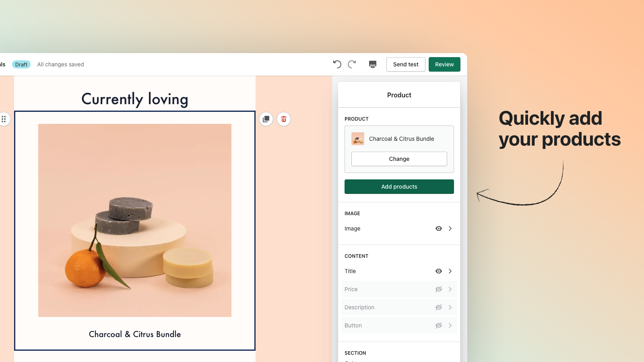Viewport: 644px width, 362px height.
Task: Delete the product section with trash icon
Action: (284, 119)
